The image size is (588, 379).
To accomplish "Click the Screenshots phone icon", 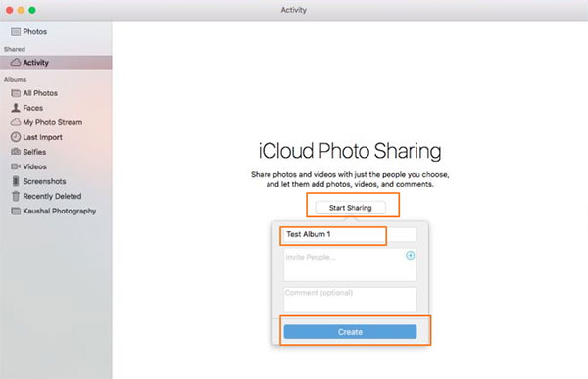I will pyautogui.click(x=16, y=181).
